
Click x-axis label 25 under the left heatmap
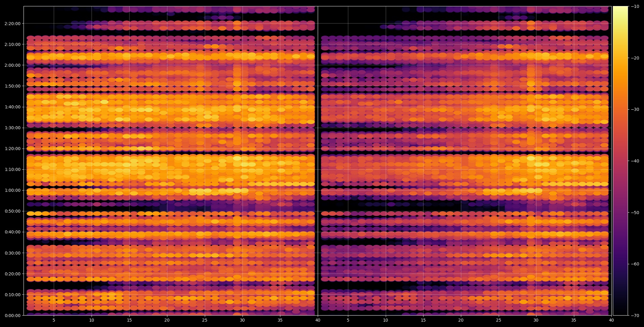(x=205, y=320)
